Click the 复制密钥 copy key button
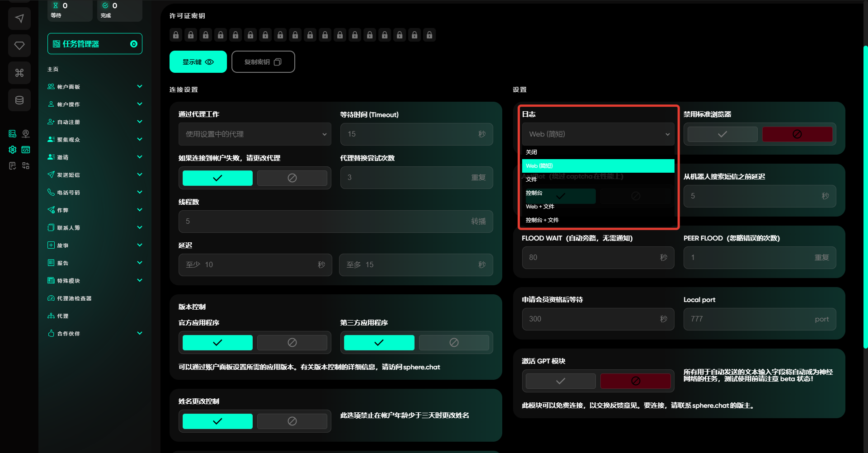The height and width of the screenshot is (453, 868). pos(263,62)
